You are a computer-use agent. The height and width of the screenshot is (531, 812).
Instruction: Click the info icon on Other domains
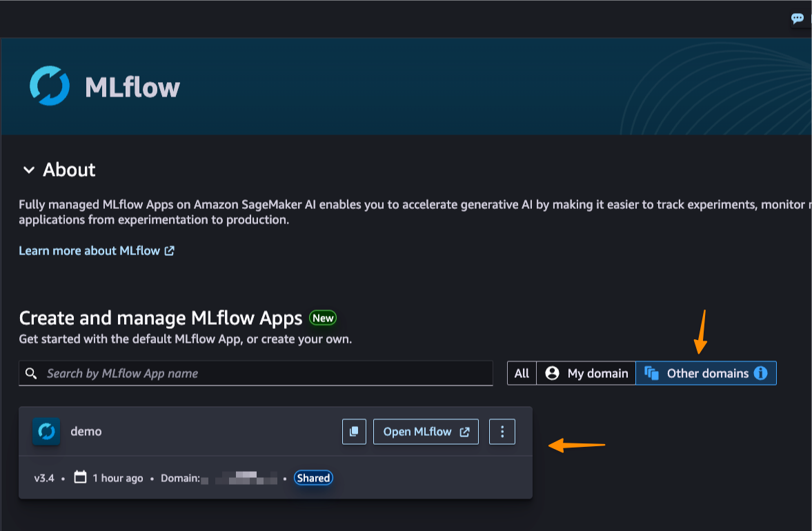coord(760,373)
